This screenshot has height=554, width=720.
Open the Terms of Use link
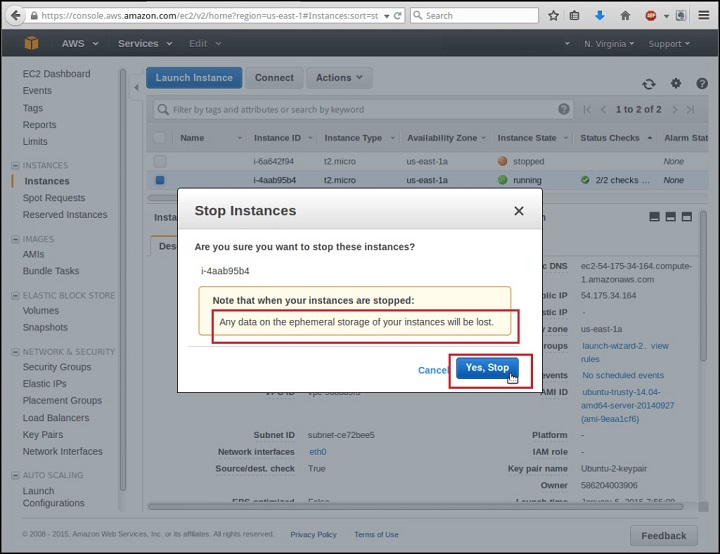tap(376, 534)
